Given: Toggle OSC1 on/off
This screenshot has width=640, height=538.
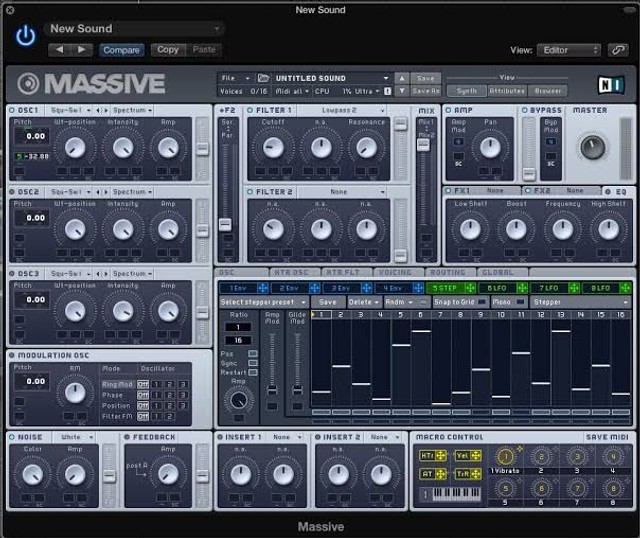Looking at the screenshot, I should pos(12,110).
